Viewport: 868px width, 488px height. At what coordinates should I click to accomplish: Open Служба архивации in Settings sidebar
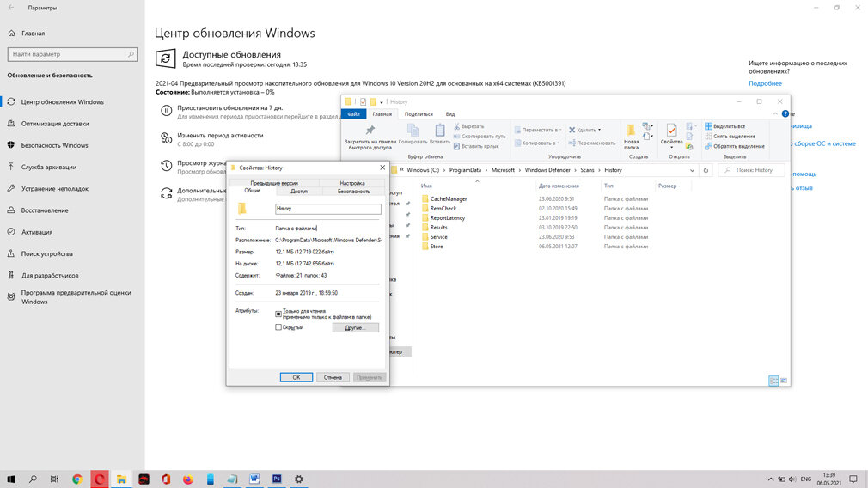49,167
